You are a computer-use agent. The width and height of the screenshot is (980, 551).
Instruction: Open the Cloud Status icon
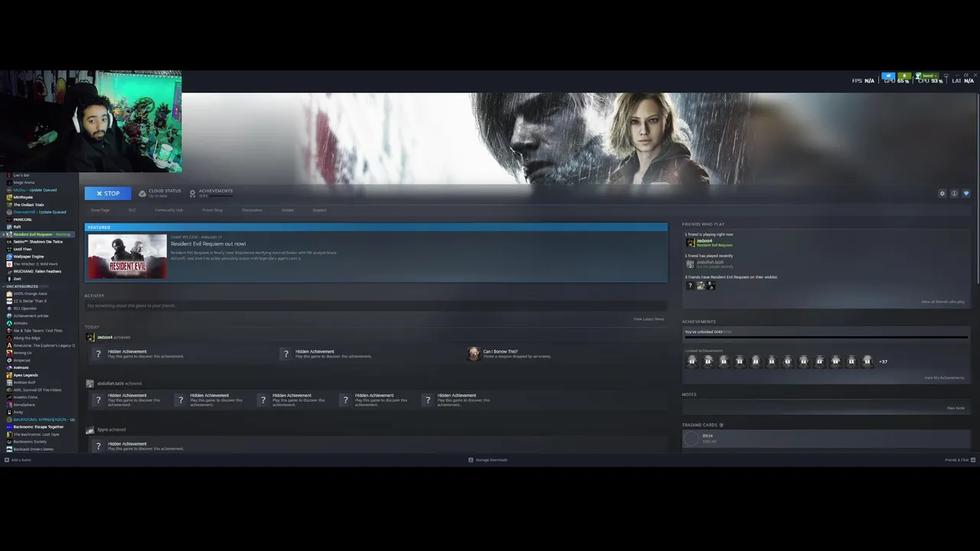tap(142, 194)
